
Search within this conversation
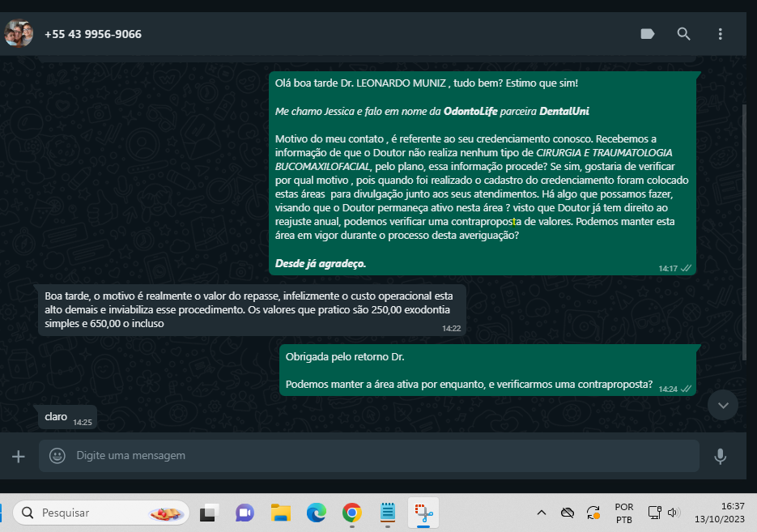(683, 34)
